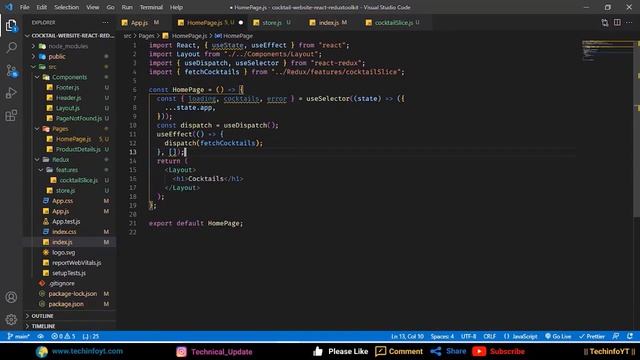Click the Pages breadcrumb segment
640x360 pixels.
tap(146, 36)
